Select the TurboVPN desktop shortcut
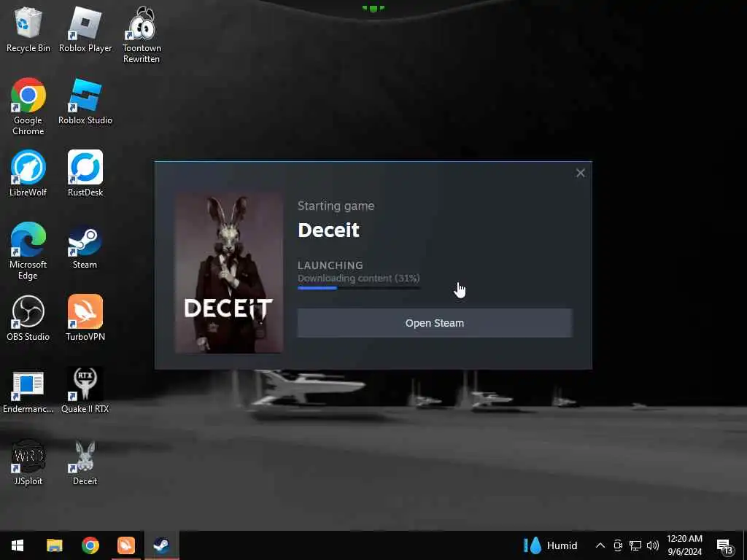This screenshot has height=560, width=747. point(85,318)
